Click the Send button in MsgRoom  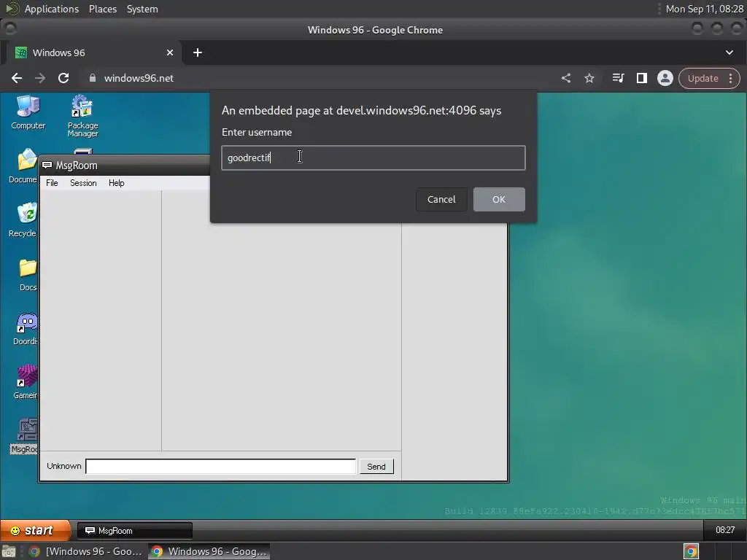tap(376, 467)
